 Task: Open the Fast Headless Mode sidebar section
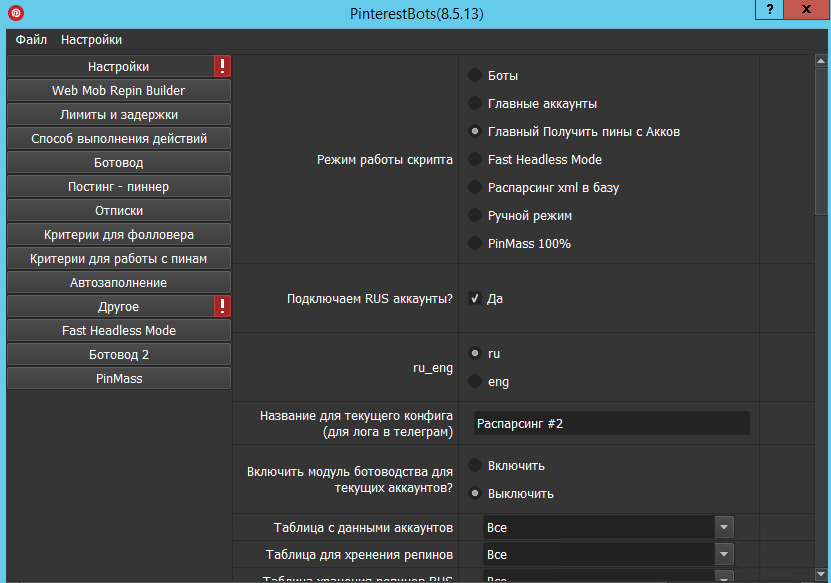pyautogui.click(x=119, y=331)
